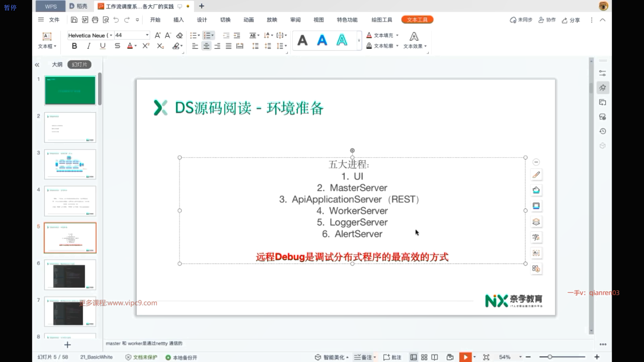Click the superscript icon
The width and height of the screenshot is (644, 362).
tap(146, 46)
